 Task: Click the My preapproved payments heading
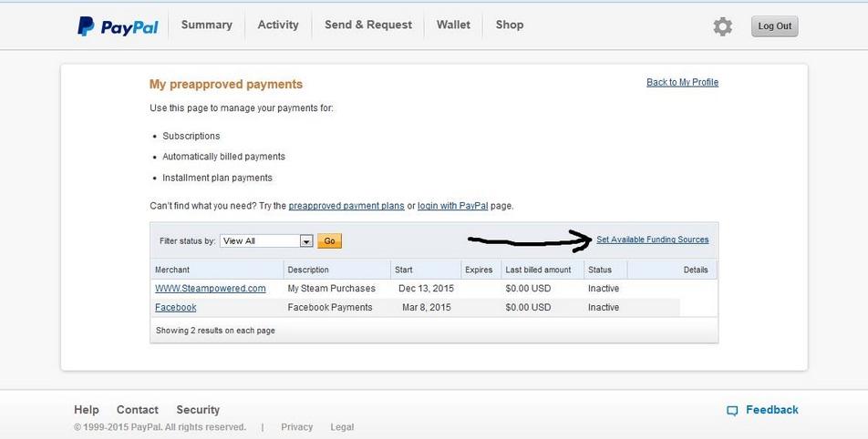point(226,84)
